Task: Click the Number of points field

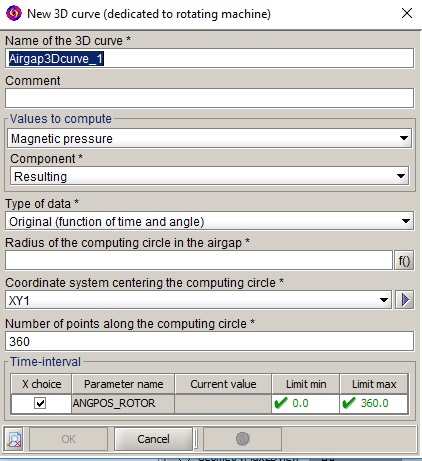Action: tap(209, 341)
